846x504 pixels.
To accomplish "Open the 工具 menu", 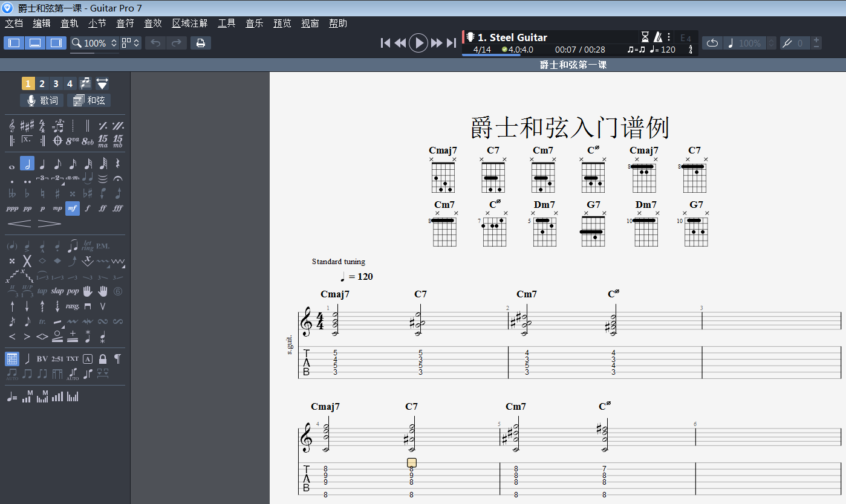I will point(227,24).
